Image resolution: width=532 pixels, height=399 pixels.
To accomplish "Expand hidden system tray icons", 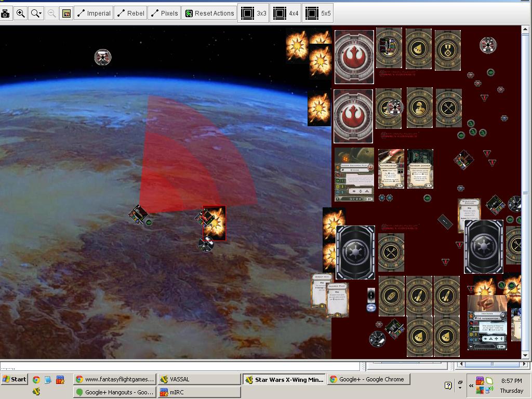I will [x=471, y=385].
